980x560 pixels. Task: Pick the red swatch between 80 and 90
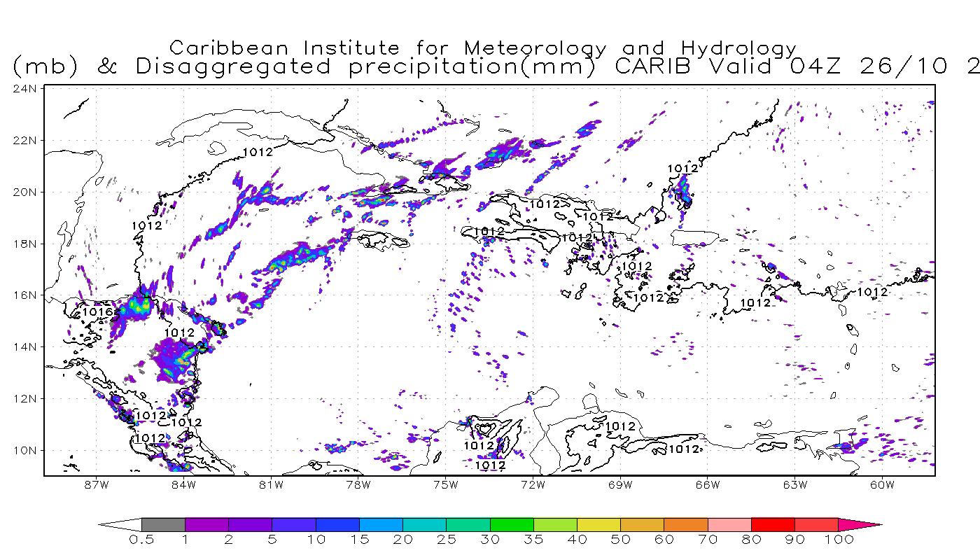(773, 524)
